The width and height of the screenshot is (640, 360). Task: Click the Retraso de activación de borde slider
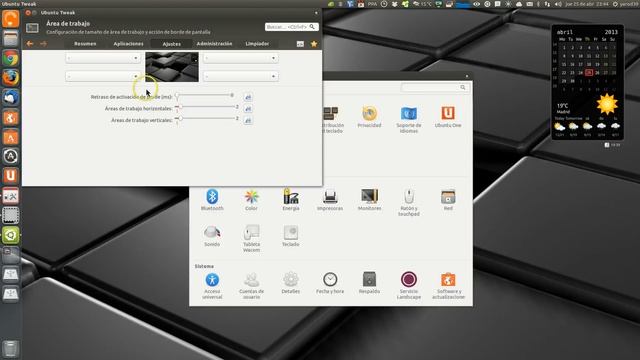click(x=204, y=96)
